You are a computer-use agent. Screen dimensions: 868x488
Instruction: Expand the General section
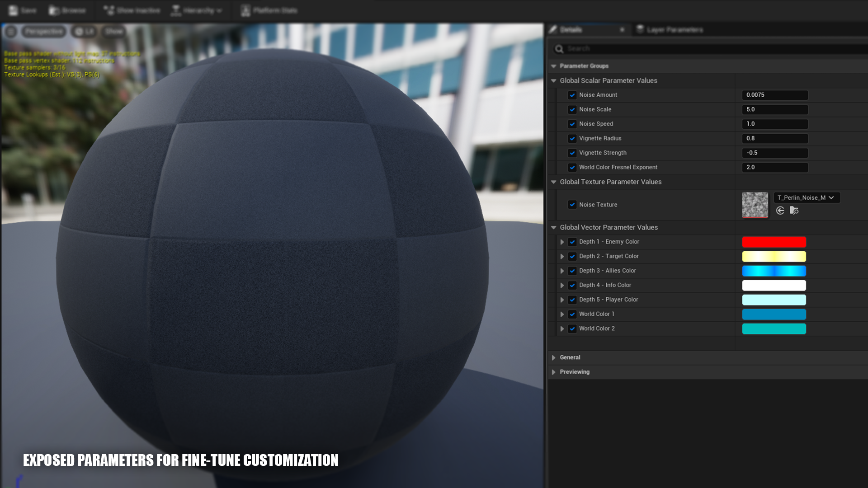553,357
